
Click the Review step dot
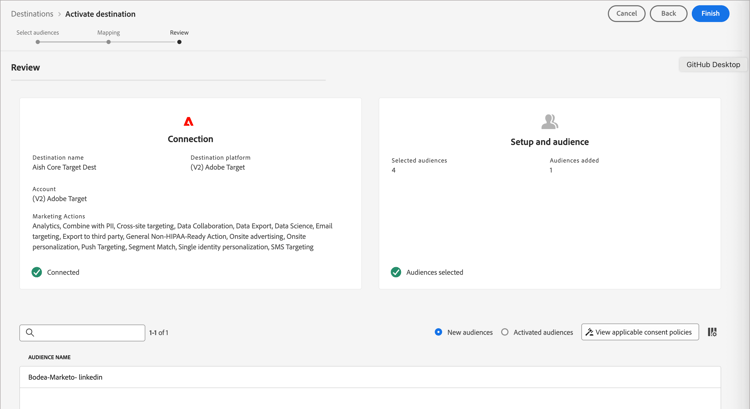point(179,42)
